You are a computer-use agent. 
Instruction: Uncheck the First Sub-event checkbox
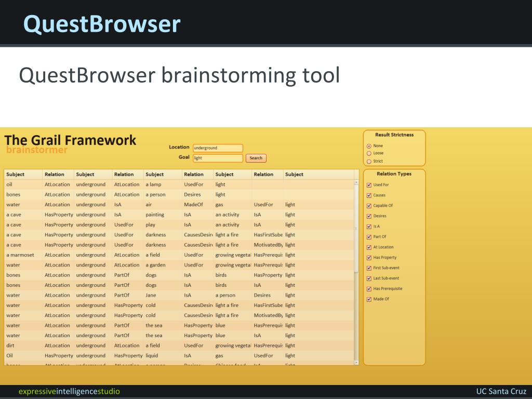point(369,268)
